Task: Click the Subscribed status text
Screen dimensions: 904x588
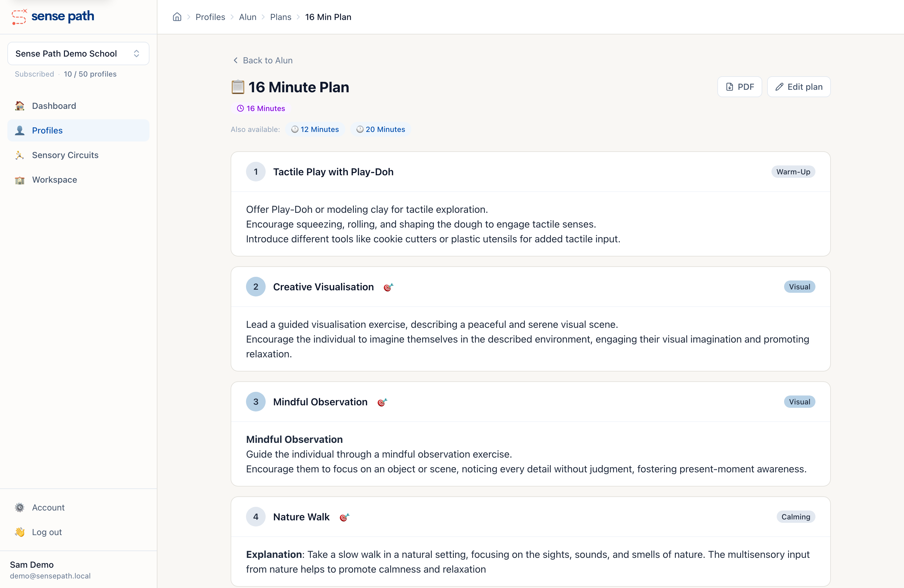Action: (x=34, y=74)
